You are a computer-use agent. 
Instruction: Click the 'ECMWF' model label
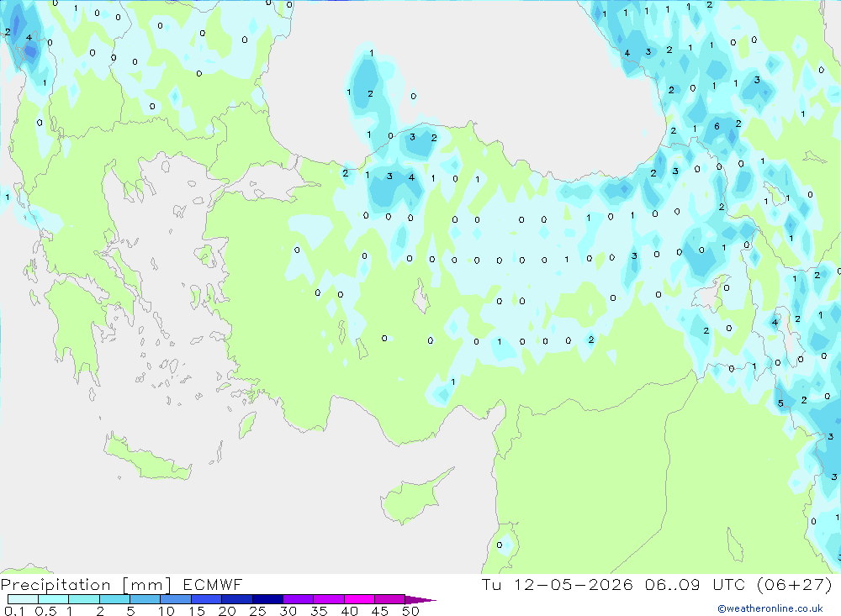213,584
